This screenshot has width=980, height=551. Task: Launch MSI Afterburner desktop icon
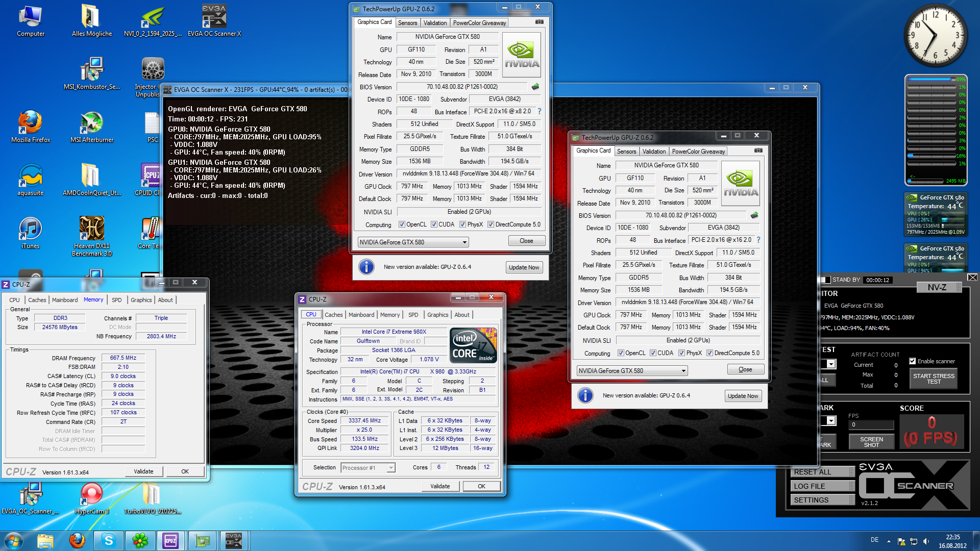pos(92,128)
